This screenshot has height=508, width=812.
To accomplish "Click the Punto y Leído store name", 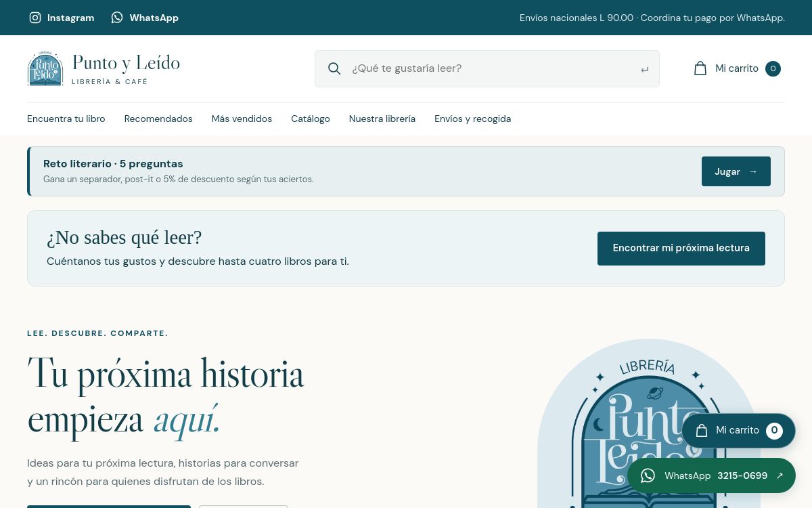I will 126,63.
